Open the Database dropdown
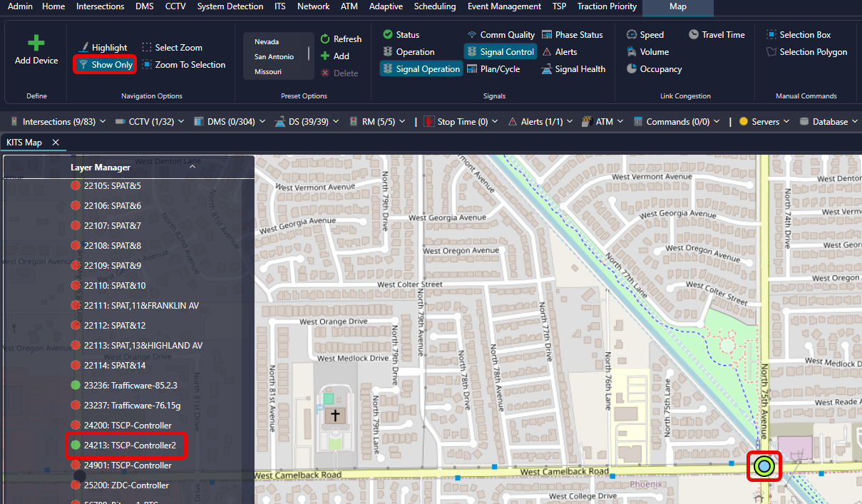Viewport: 862px width, 504px height. [x=829, y=122]
